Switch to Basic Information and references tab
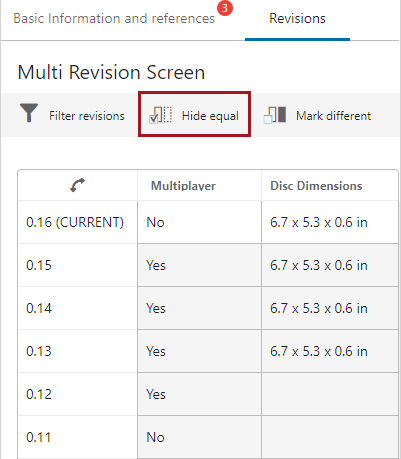This screenshot has height=459, width=401. [114, 19]
